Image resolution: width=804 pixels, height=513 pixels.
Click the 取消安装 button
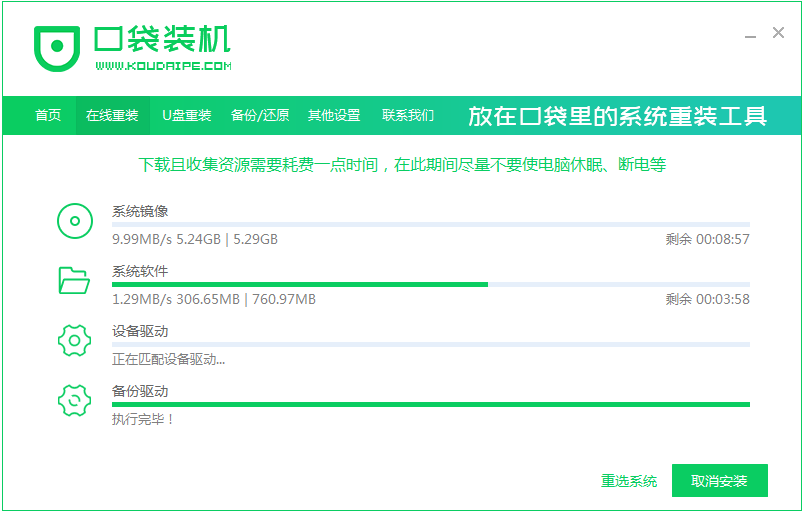[x=719, y=481]
